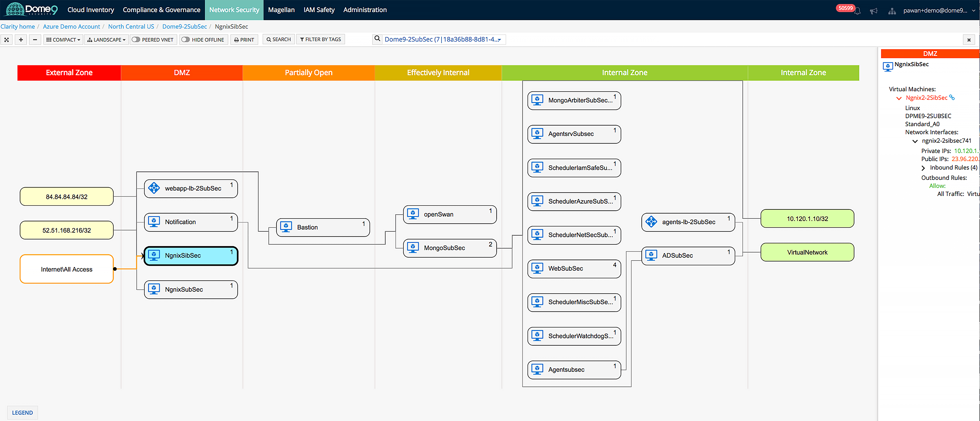The width and height of the screenshot is (980, 421).
Task: Open North Central US breadcrumb link
Action: tap(131, 26)
